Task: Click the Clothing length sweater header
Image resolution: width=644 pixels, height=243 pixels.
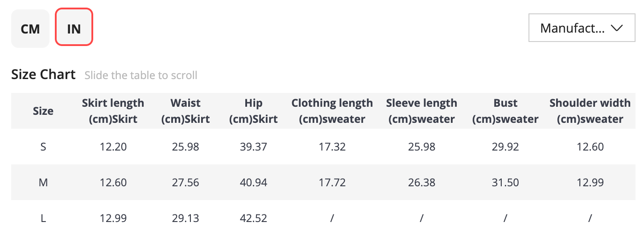Action: (x=332, y=111)
